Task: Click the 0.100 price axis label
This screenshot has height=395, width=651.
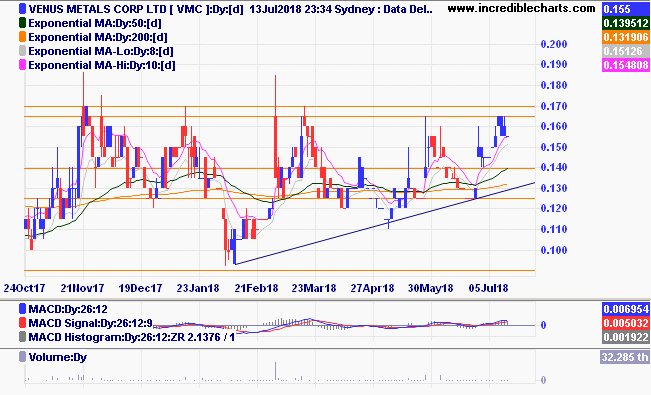Action: tap(554, 250)
